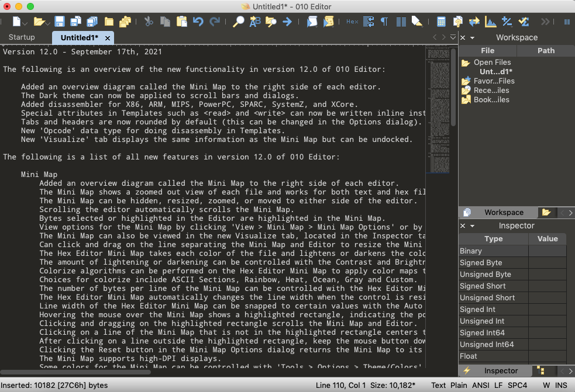Click the Mini Map overview strip
Screen dimensions: 575x392
[x=438, y=110]
